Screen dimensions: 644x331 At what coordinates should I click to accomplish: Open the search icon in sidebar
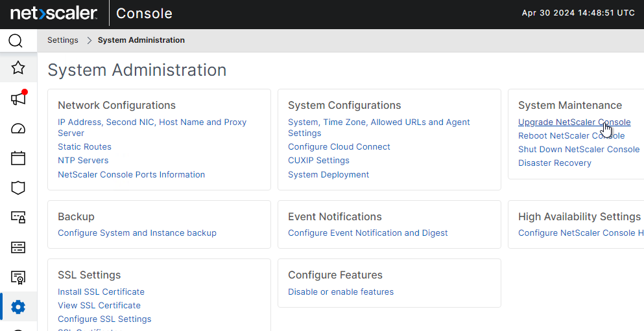coord(16,41)
